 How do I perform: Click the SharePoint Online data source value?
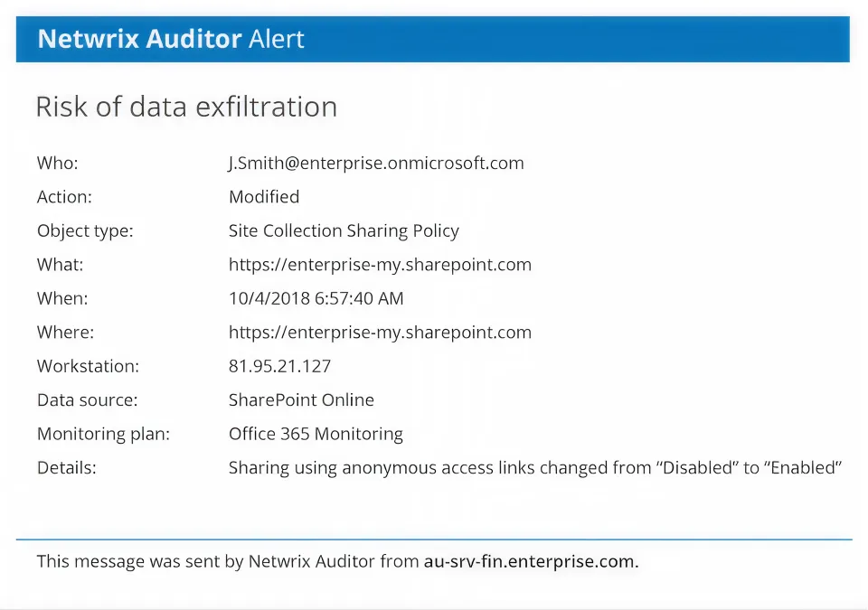tap(301, 400)
